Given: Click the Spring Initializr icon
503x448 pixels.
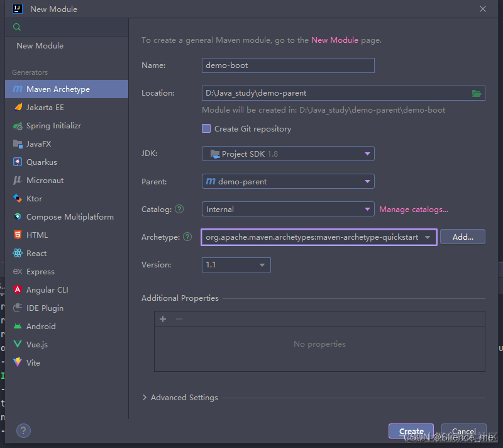Looking at the screenshot, I should (18, 126).
